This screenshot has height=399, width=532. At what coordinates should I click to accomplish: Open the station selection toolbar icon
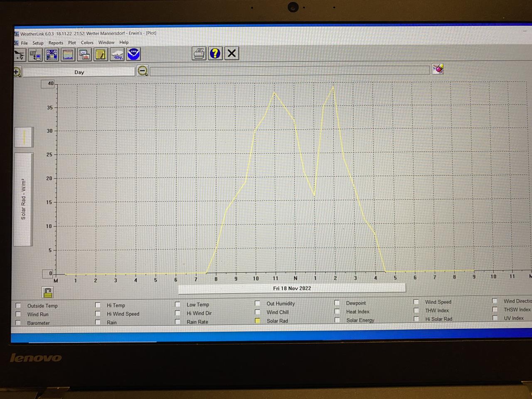pos(20,55)
